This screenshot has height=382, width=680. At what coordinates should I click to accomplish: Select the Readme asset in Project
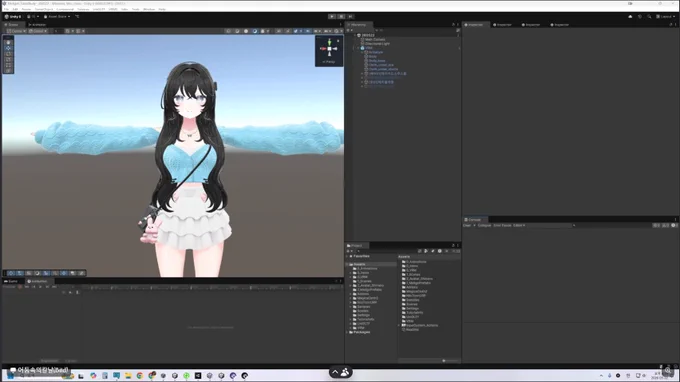[x=412, y=330]
